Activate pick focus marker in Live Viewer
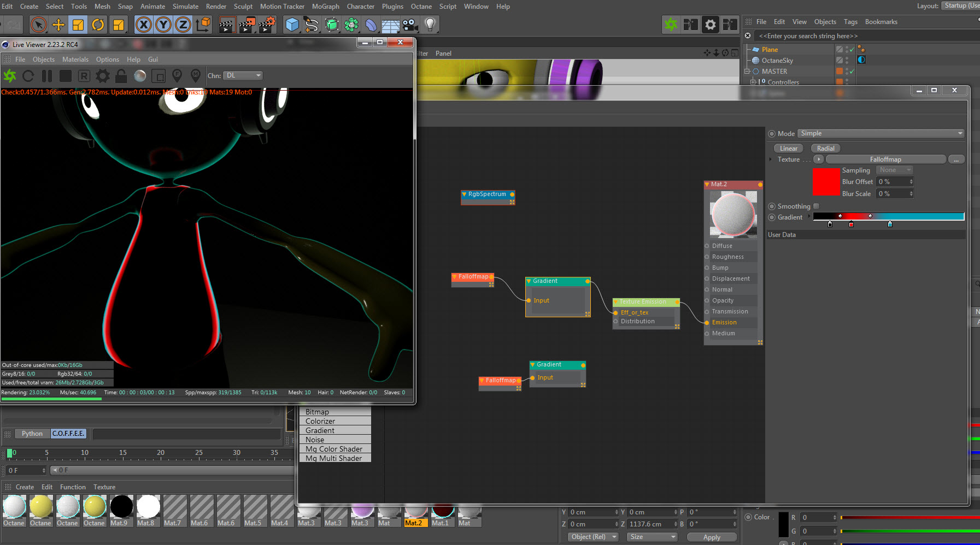This screenshot has width=980, height=545. (177, 76)
